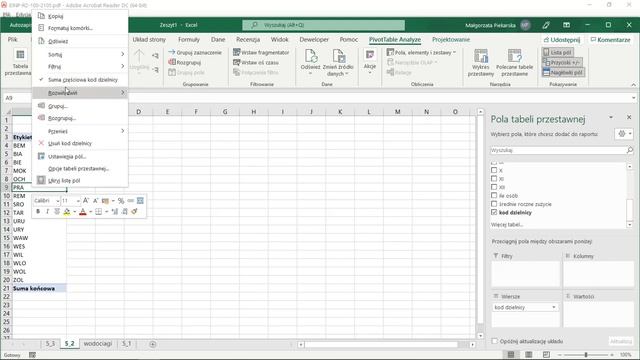Click the Wstaw oś czasu ribbon icon
640x360 pixels.
236,62
